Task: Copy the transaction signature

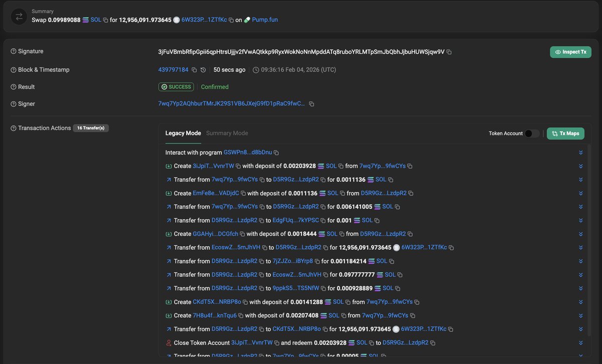Action: (449, 52)
